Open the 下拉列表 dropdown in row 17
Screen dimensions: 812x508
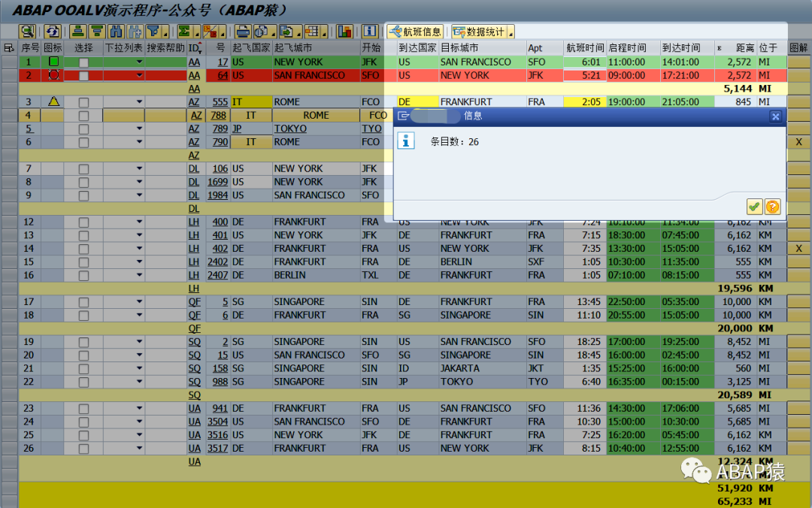tap(139, 301)
